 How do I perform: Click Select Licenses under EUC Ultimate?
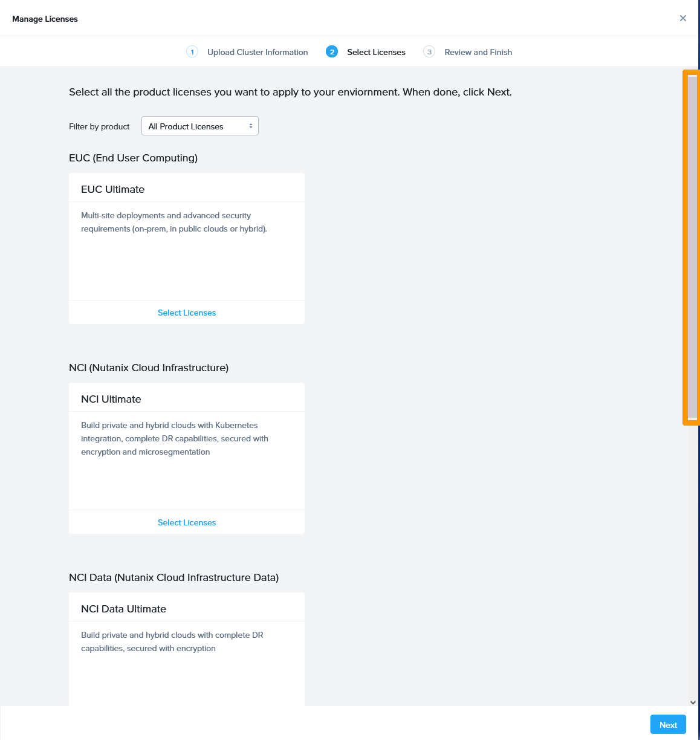coord(186,312)
